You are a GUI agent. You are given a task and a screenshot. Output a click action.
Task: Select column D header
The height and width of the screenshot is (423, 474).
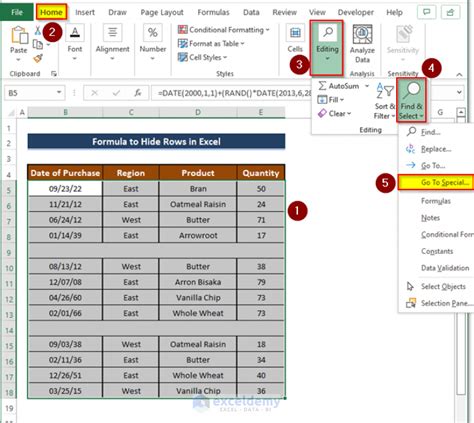(x=198, y=113)
